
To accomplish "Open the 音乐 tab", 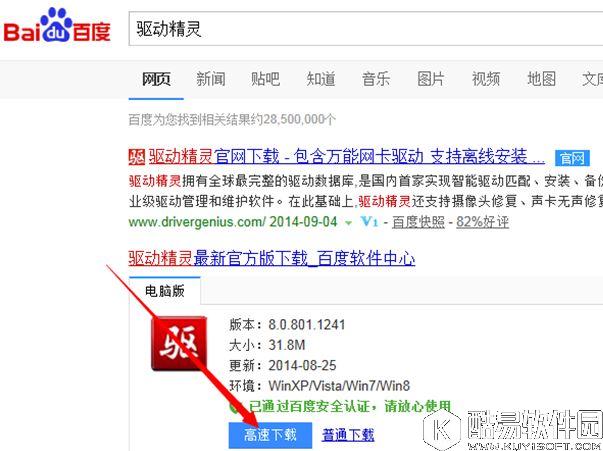I will pyautogui.click(x=376, y=79).
